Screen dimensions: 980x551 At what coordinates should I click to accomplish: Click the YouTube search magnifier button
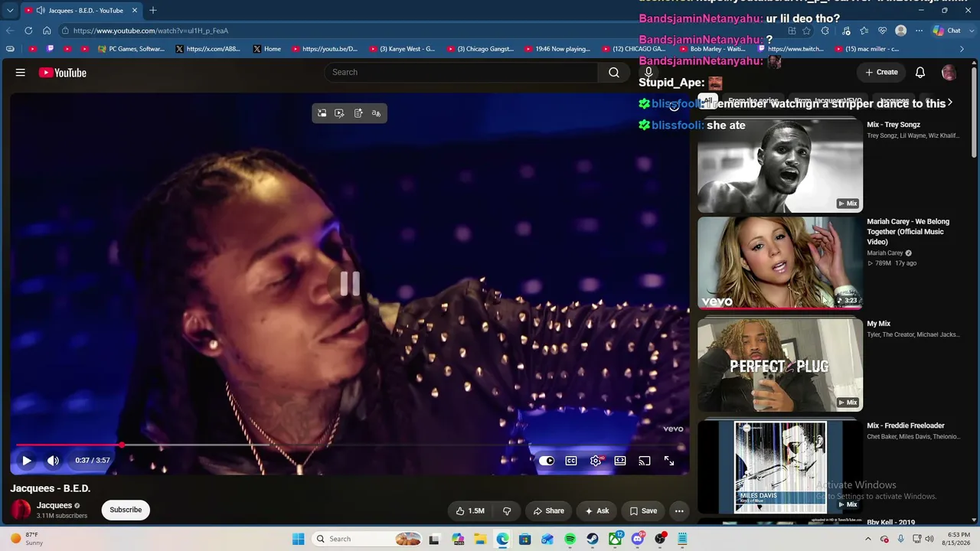click(614, 72)
